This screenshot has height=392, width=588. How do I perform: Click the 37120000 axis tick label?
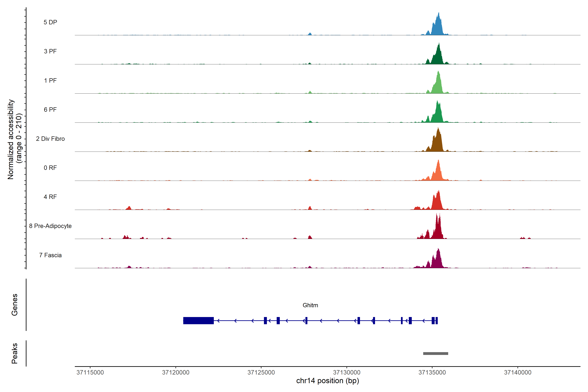pos(175,373)
